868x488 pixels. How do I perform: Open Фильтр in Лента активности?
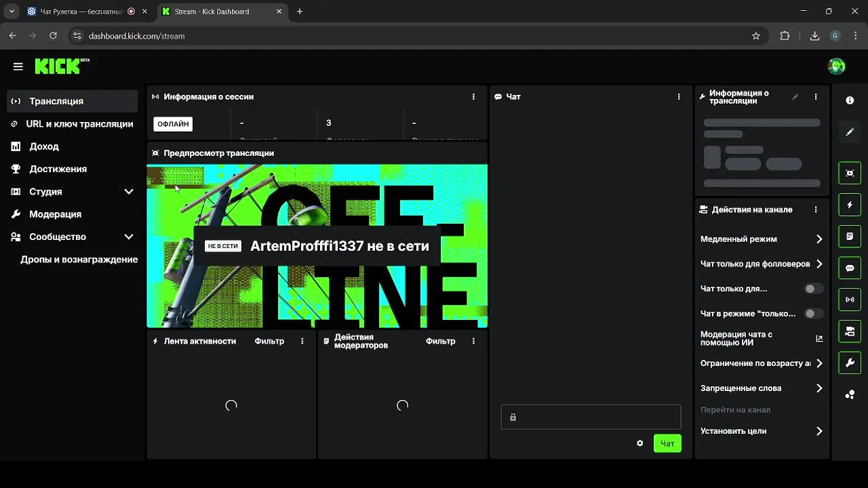[269, 342]
